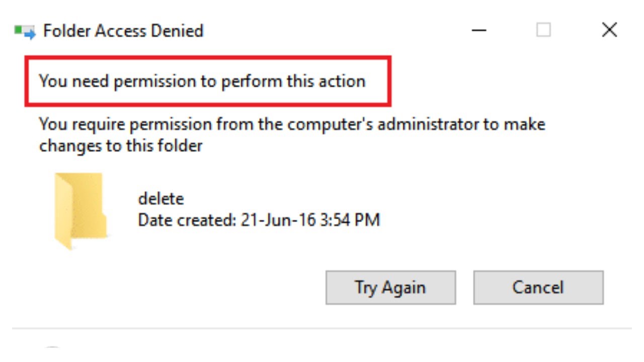
Task: Select the administrator permission description text
Action: pos(292,134)
